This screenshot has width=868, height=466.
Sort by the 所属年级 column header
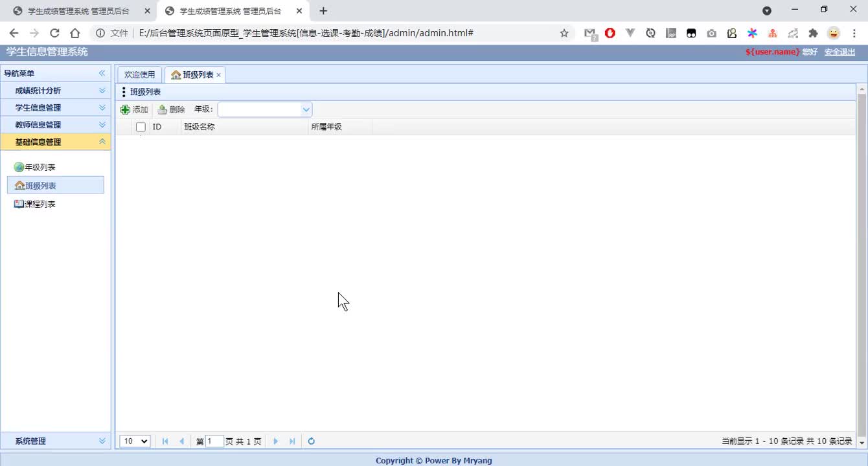click(339, 127)
